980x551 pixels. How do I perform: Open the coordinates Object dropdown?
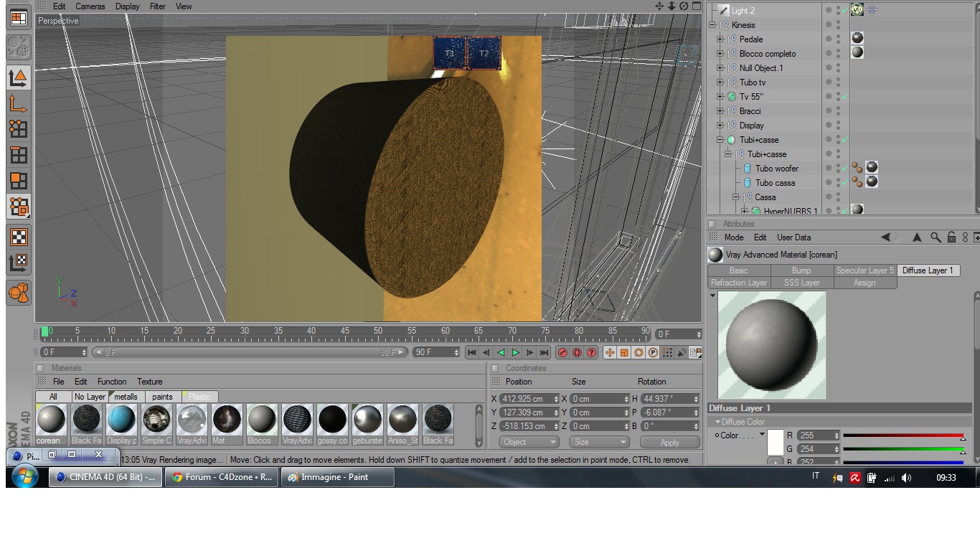point(529,442)
